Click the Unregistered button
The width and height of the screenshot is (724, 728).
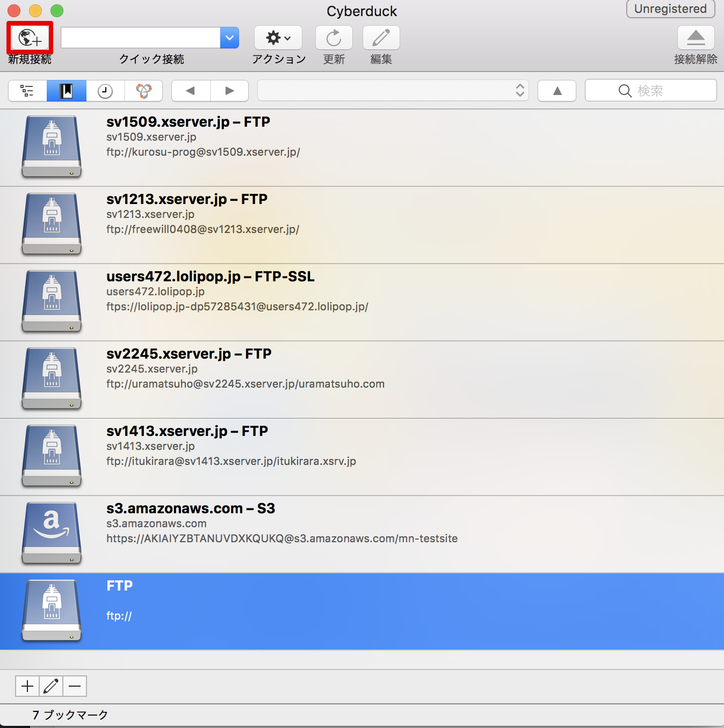click(671, 9)
